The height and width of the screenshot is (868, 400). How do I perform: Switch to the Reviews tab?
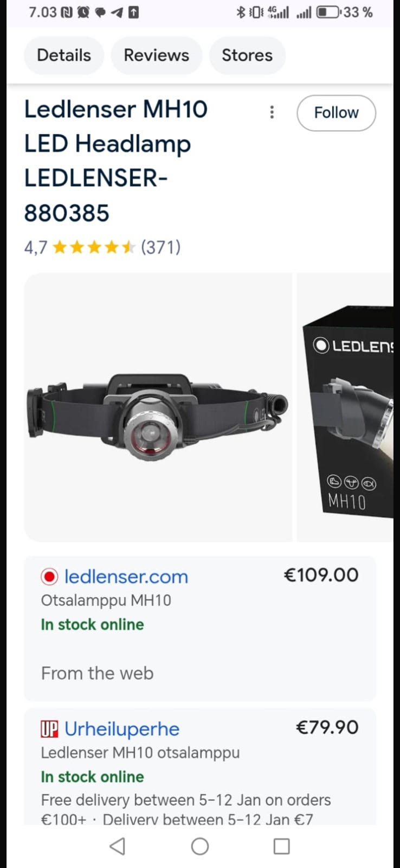pos(157,55)
